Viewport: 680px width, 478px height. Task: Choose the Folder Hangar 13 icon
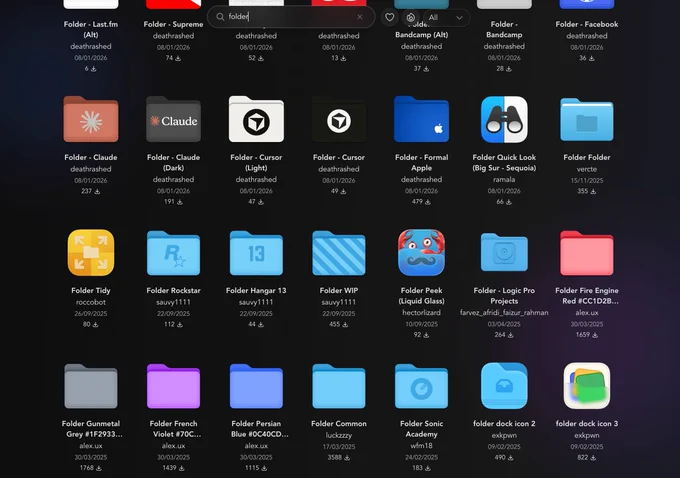[x=256, y=253]
